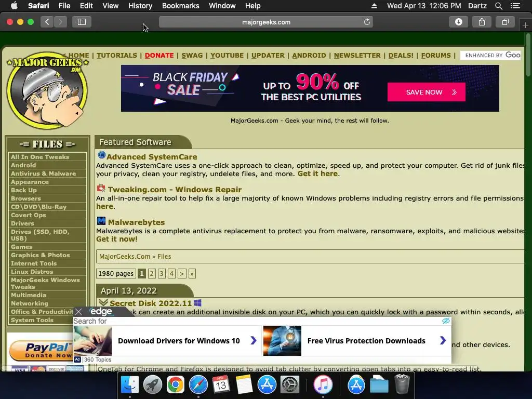Click SAVE NOW in the banner

click(427, 92)
